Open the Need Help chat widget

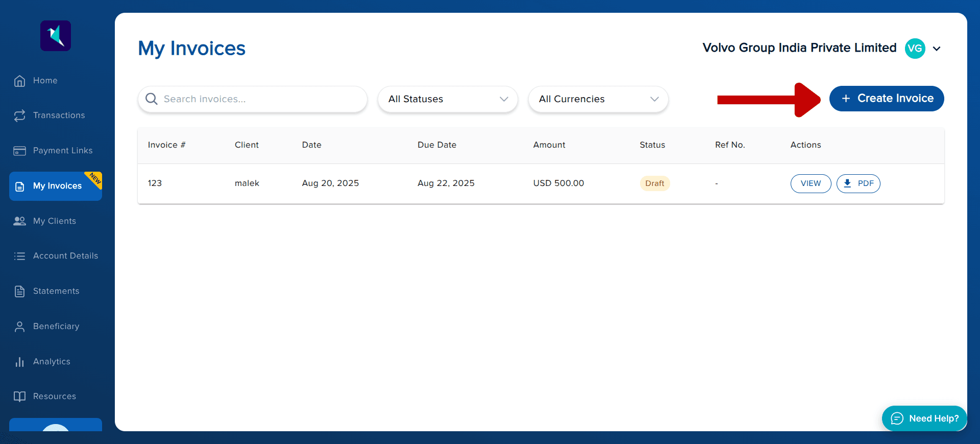click(x=924, y=418)
